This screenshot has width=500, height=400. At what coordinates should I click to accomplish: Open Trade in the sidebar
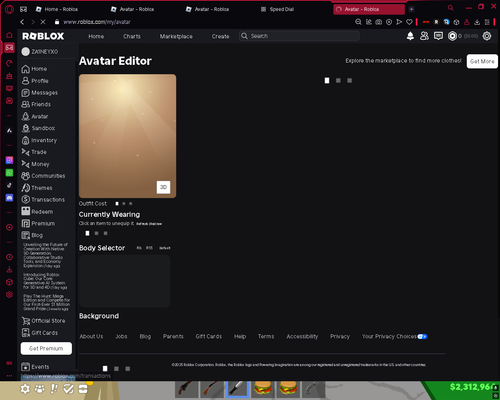pyautogui.click(x=34, y=152)
